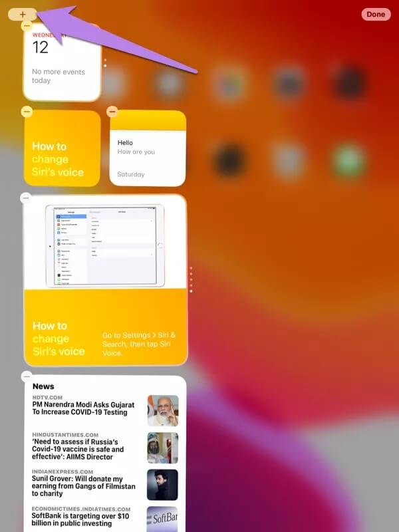
Task: Remove the News widget via its minus badge
Action: click(x=27, y=376)
